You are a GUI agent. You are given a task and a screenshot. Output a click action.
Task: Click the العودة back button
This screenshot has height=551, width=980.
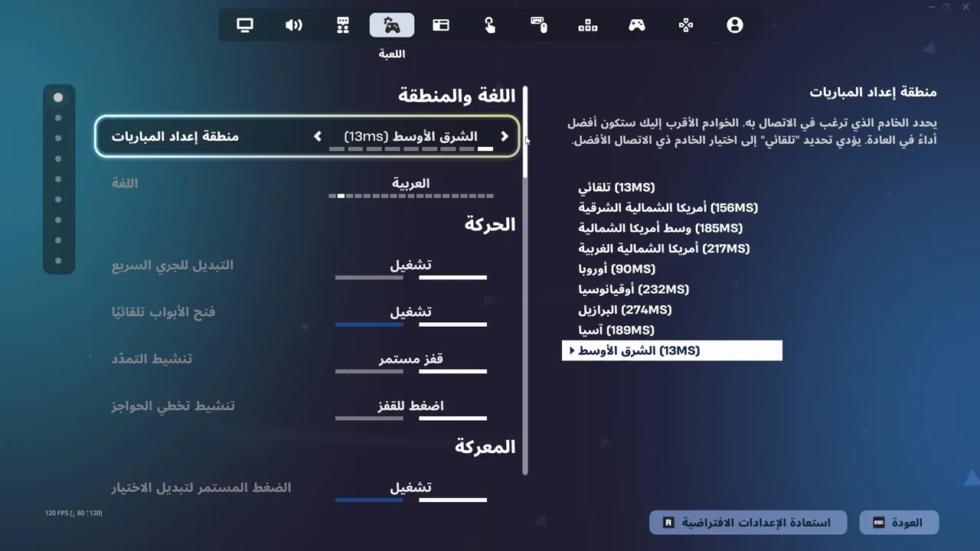click(x=899, y=523)
